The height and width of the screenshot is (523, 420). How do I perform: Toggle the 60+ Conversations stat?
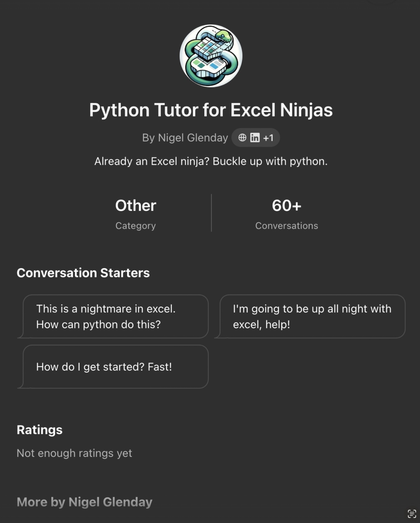coord(286,206)
